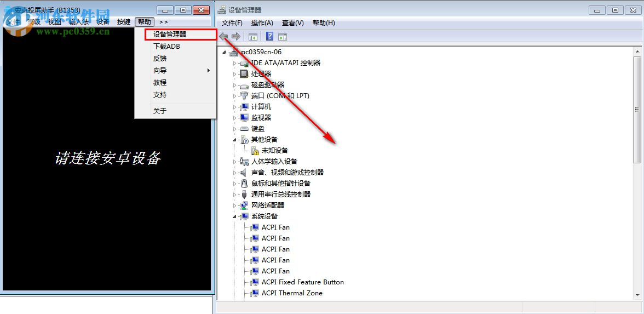Toggle the show/hide console tree toolbar icon

pos(252,37)
